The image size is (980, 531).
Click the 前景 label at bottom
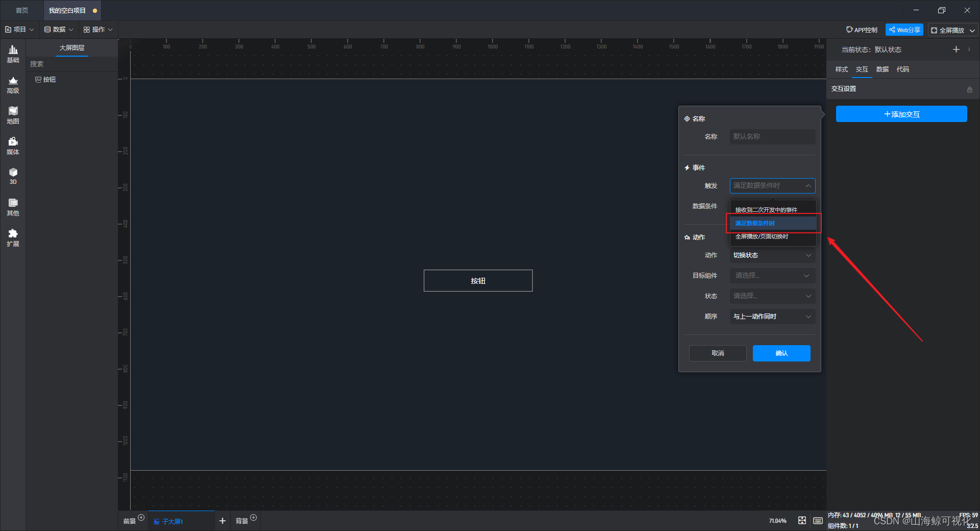click(x=129, y=521)
